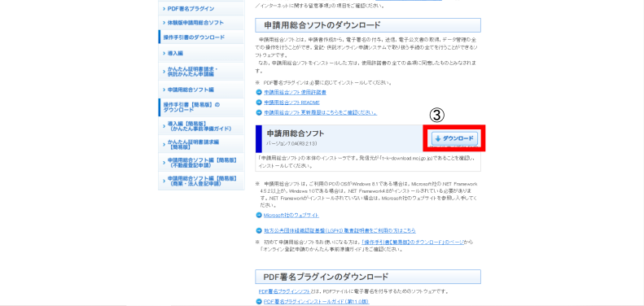Expand 申請用総合ソフト編 sidebar chevron
The image size is (644, 306).
164,90
